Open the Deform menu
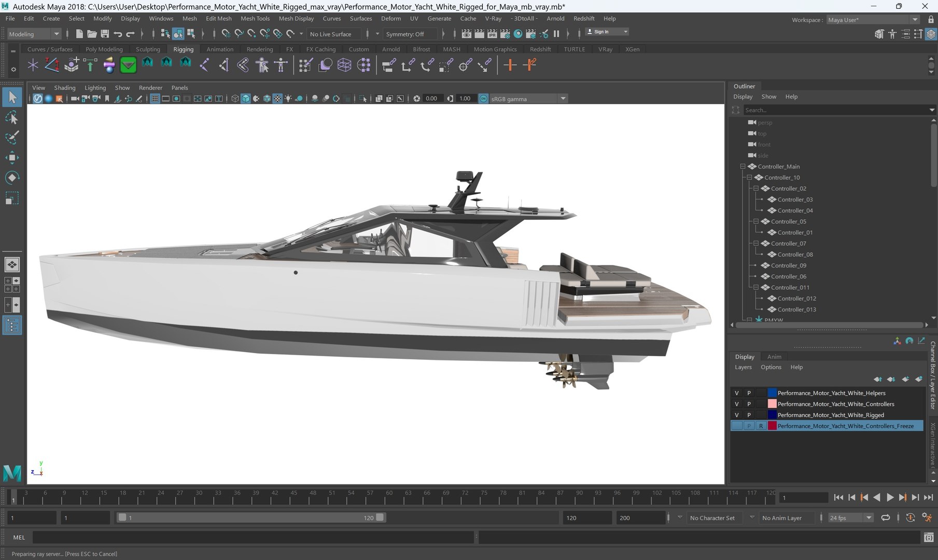This screenshot has height=560, width=938. click(391, 18)
